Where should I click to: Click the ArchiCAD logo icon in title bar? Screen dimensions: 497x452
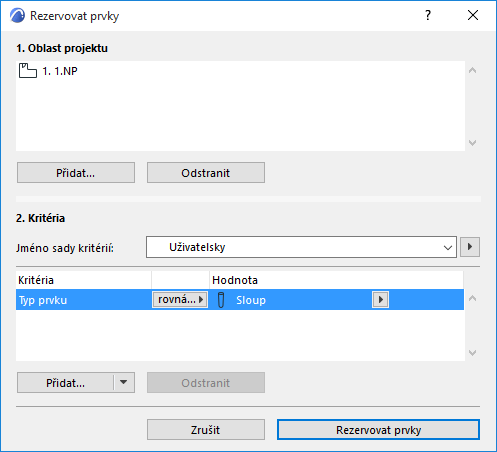click(x=17, y=15)
